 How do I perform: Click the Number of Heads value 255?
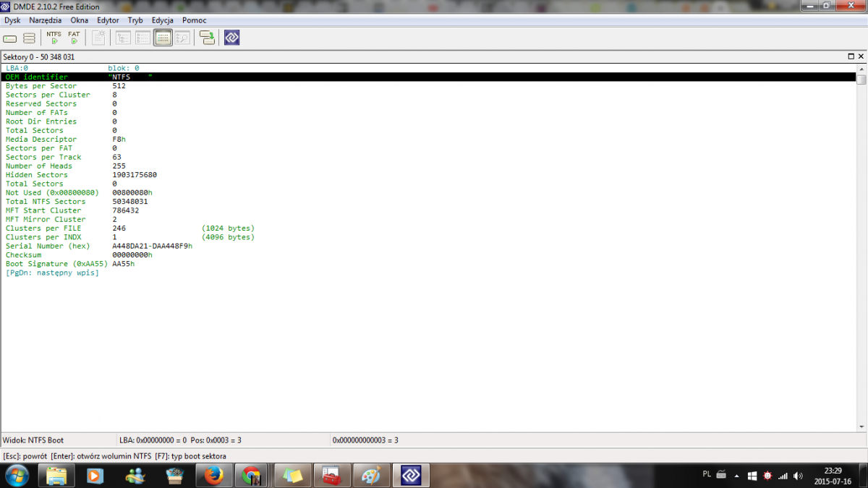coord(119,166)
